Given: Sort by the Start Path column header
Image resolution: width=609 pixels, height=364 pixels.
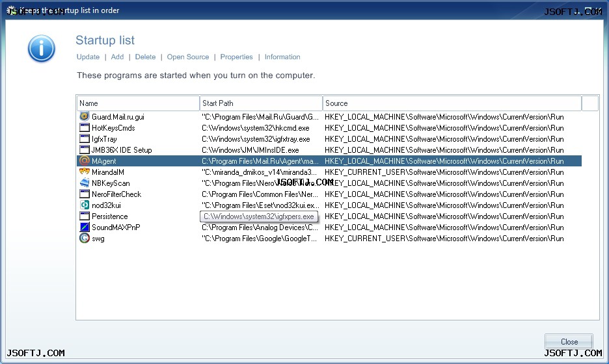Looking at the screenshot, I should coord(261,103).
